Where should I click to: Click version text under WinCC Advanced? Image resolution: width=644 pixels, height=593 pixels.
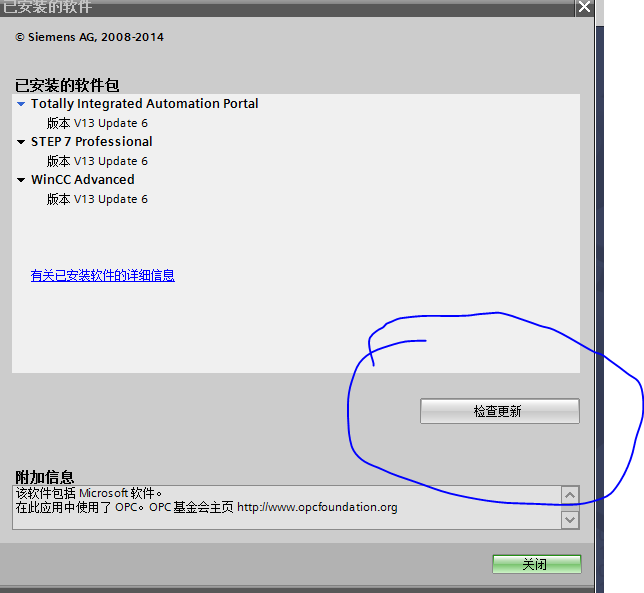97,199
